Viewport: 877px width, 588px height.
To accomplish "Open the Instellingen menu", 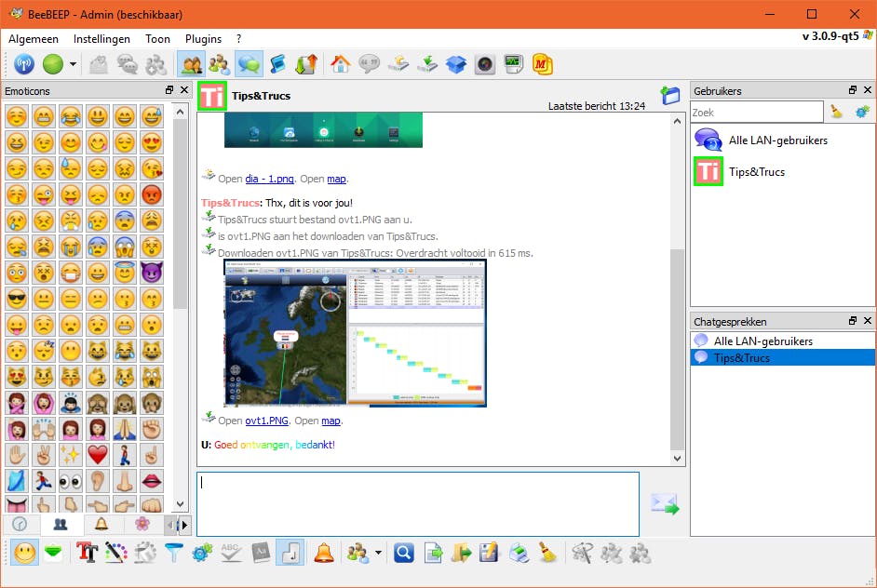I will coord(101,38).
